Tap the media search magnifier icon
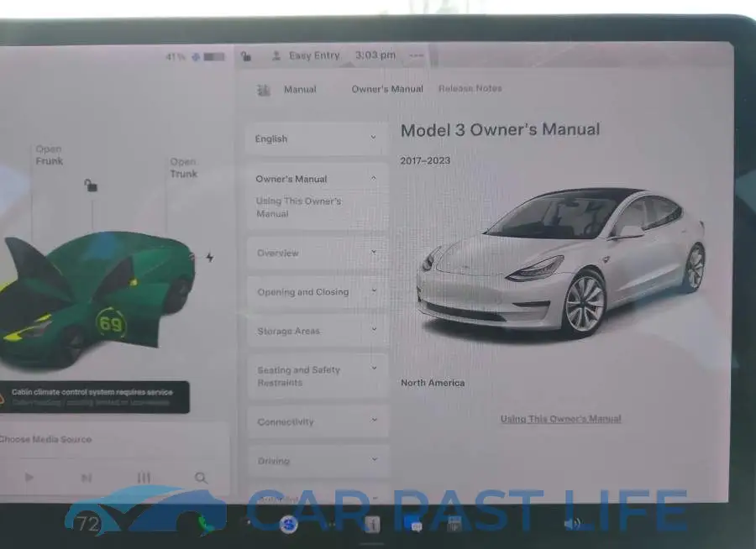 click(x=201, y=478)
